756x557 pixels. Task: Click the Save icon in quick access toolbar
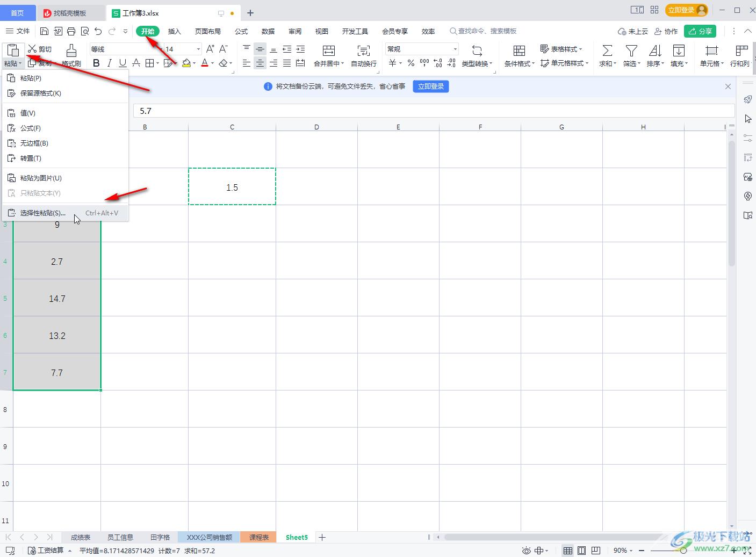pos(45,31)
